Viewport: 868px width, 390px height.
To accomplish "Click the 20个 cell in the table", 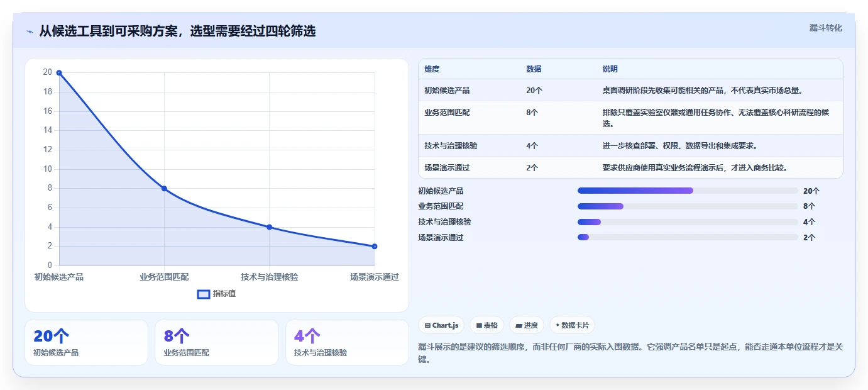I will tap(534, 91).
